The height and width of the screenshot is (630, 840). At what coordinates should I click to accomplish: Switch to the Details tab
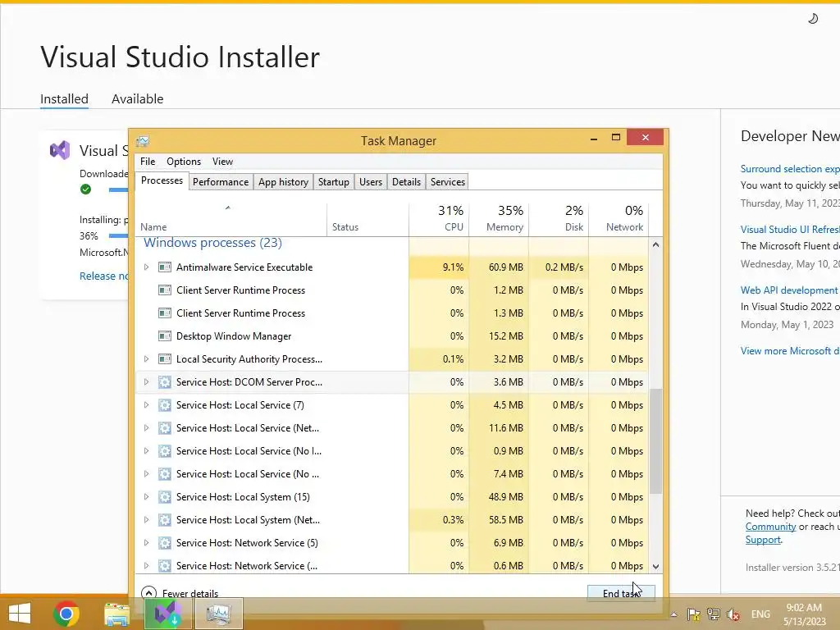click(x=407, y=181)
